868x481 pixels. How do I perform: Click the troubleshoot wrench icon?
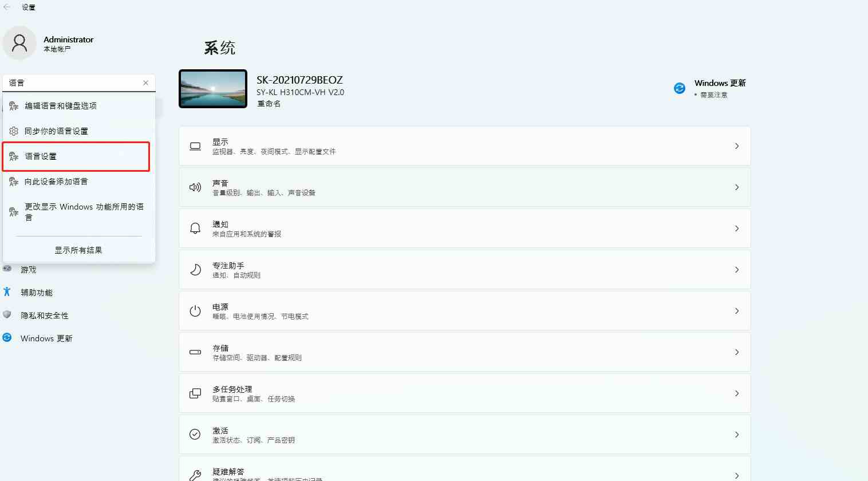point(195,475)
